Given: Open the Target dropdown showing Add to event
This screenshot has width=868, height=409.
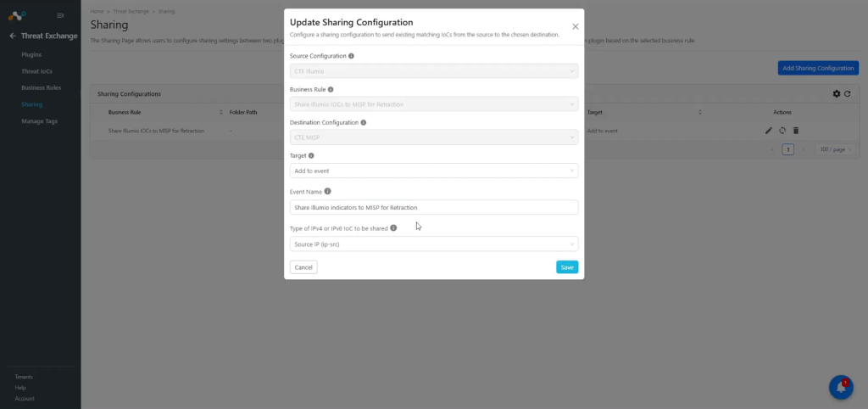Looking at the screenshot, I should (434, 171).
